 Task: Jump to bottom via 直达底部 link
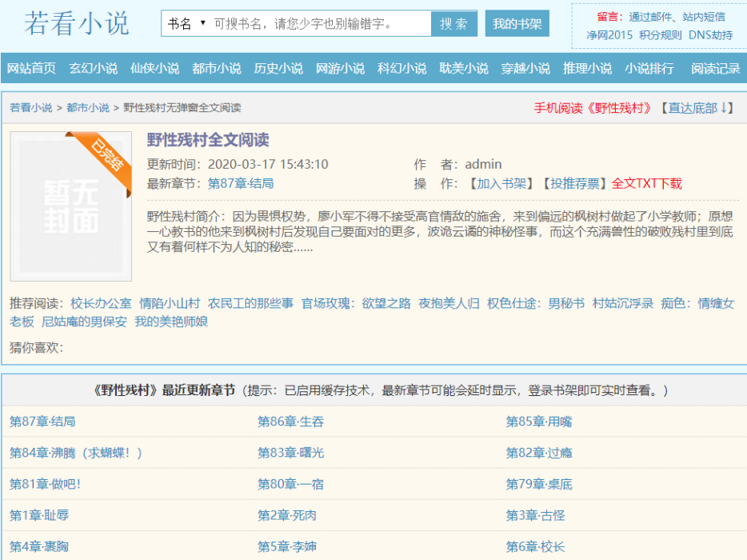tap(697, 108)
